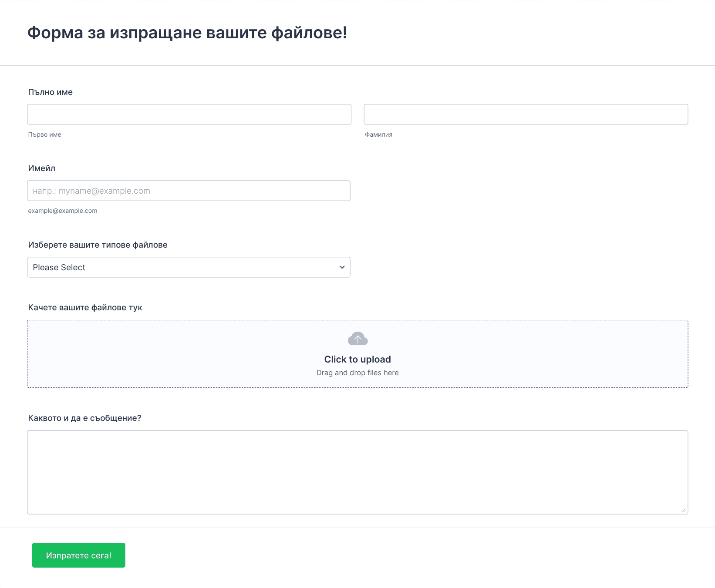The width and height of the screenshot is (715, 588).
Task: Focus the "Първо име" first name field
Action: coord(189,114)
